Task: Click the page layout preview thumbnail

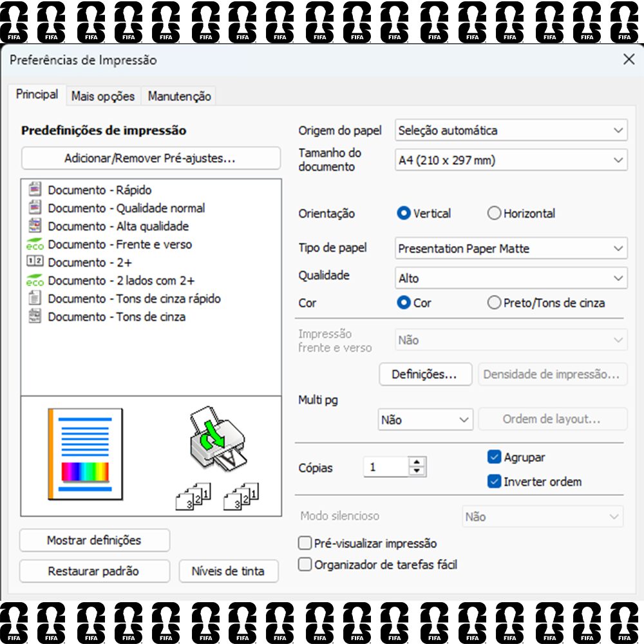Action: click(x=86, y=454)
